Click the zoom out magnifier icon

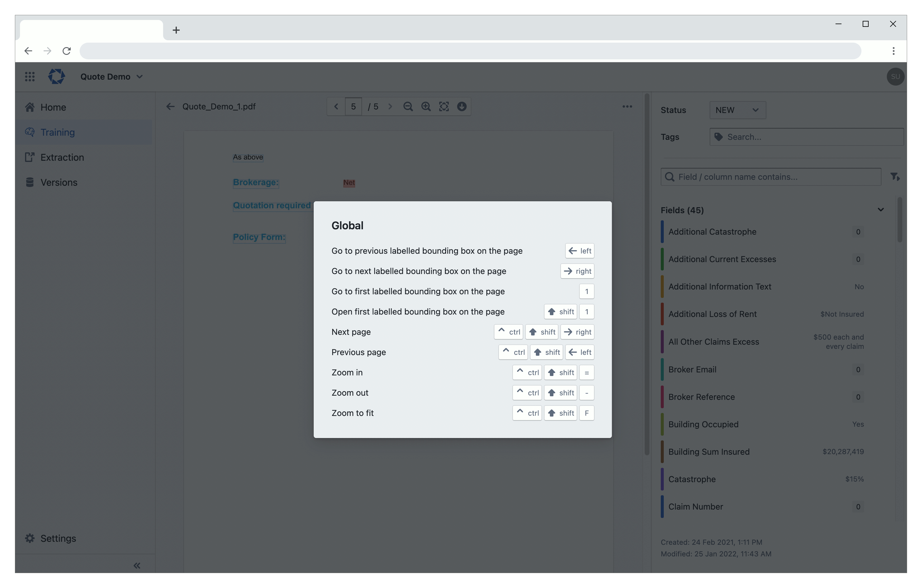pyautogui.click(x=408, y=106)
